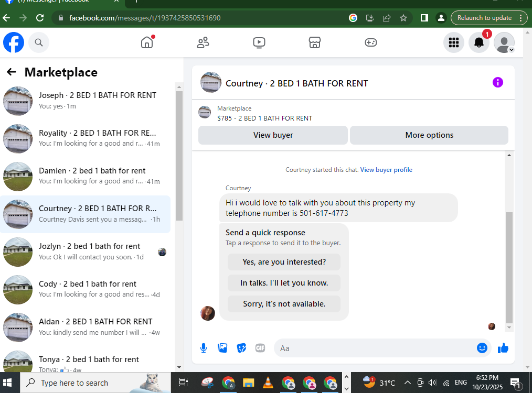Show hidden system tray icons chevron

coord(408,383)
